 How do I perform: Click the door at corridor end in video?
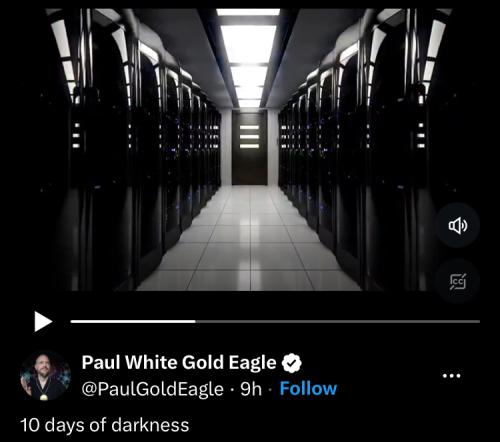coord(249,148)
